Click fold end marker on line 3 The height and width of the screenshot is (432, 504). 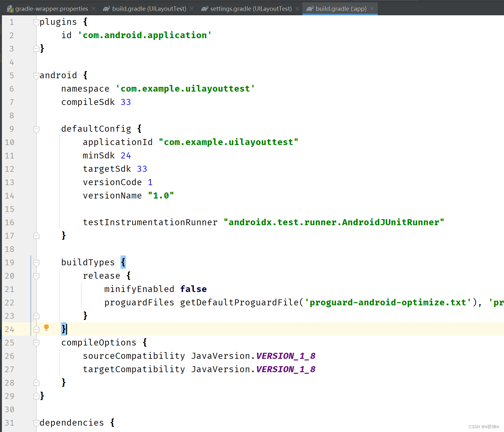coord(36,49)
